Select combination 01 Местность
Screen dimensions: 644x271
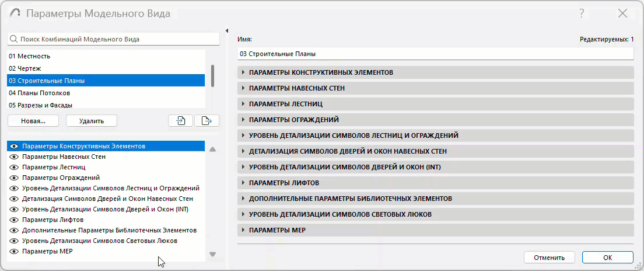(106, 56)
